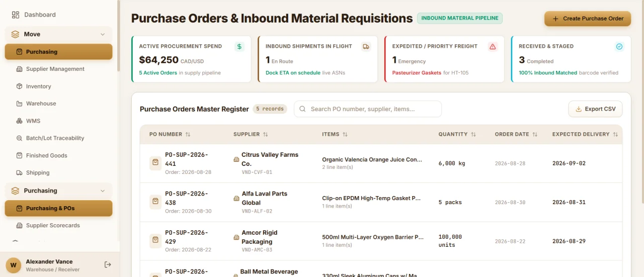Click supplier icon beside Amcor Rigid Packaging
The image size is (644, 277).
[x=236, y=237]
